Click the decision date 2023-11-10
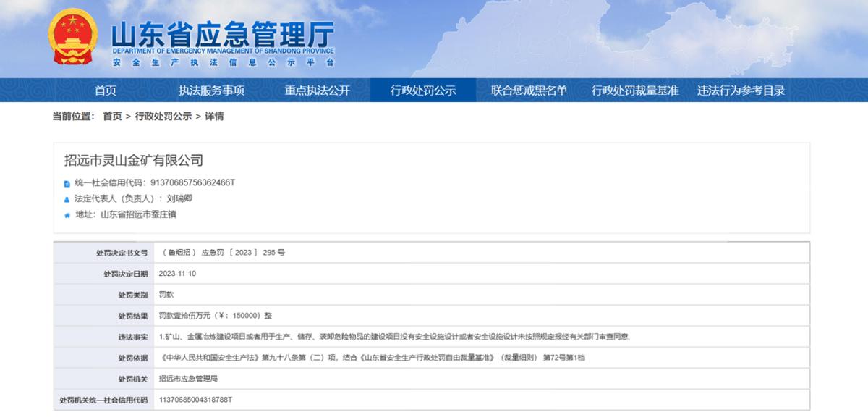The width and height of the screenshot is (868, 420). [177, 274]
